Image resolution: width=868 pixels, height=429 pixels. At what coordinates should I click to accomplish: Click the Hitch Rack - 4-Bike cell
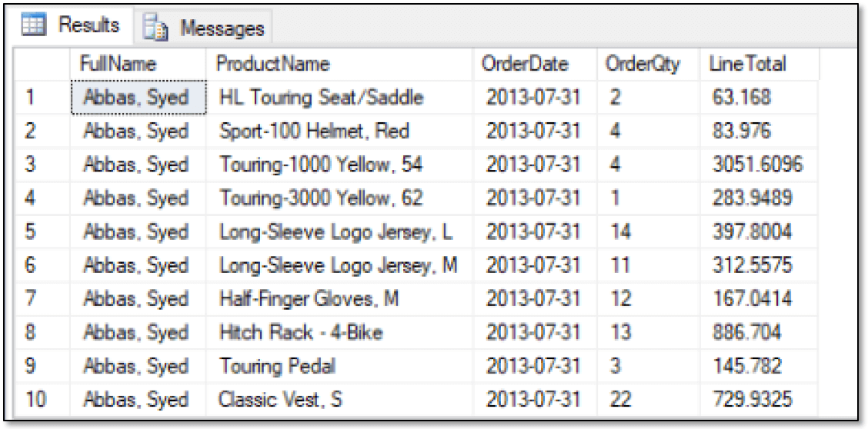coord(301,332)
